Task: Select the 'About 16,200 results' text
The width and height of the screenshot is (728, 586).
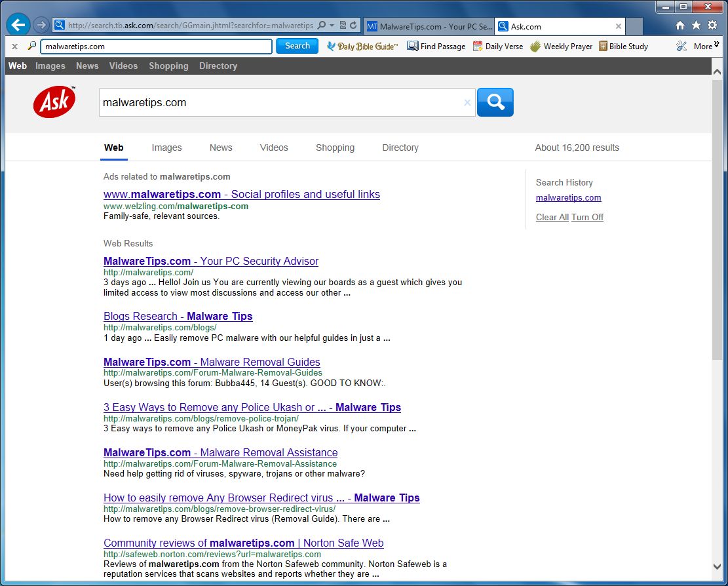Action: (x=577, y=147)
